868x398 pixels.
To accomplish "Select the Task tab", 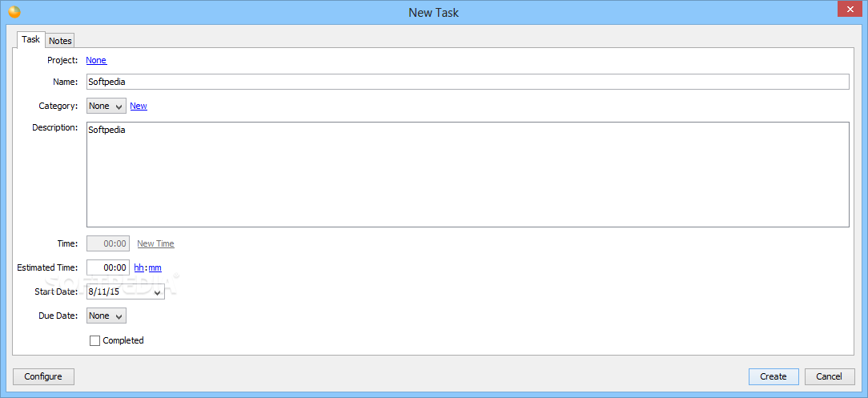I will tap(31, 39).
